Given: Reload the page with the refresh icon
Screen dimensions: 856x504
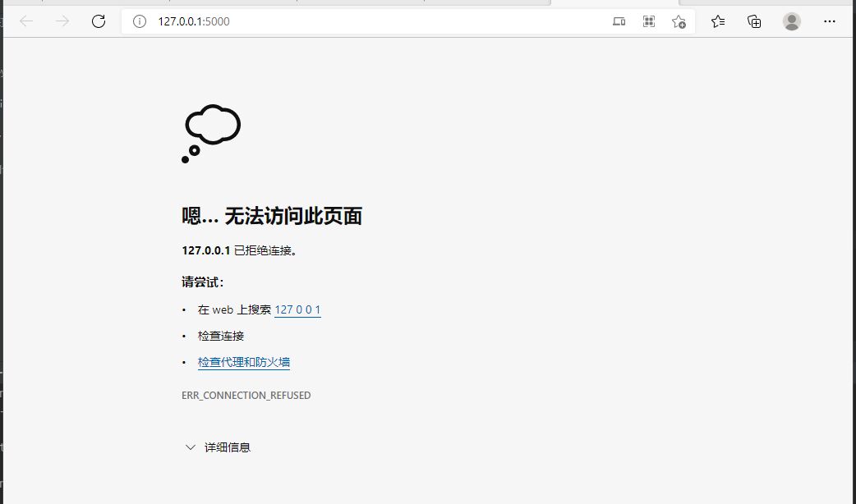Looking at the screenshot, I should 99,21.
